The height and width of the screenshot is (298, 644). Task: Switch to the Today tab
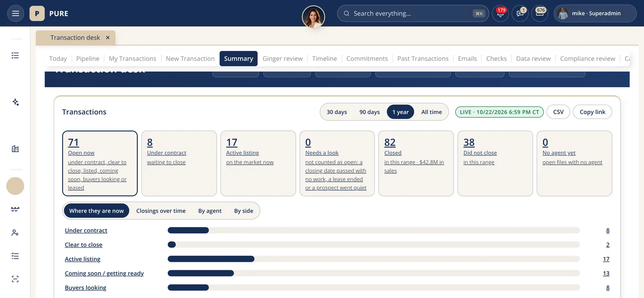click(58, 59)
